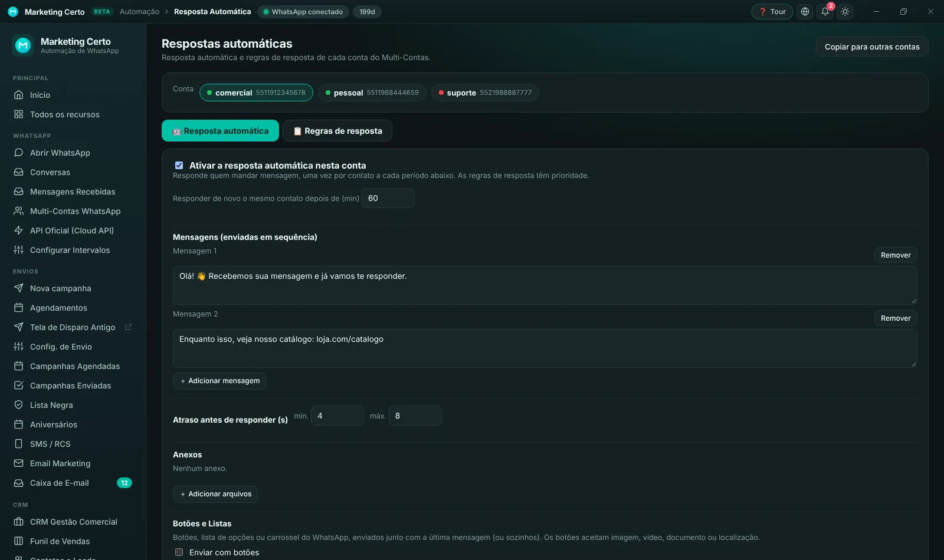The height and width of the screenshot is (560, 944).
Task: Remove Mensagem 2 with its Remover button
Action: [x=896, y=318]
